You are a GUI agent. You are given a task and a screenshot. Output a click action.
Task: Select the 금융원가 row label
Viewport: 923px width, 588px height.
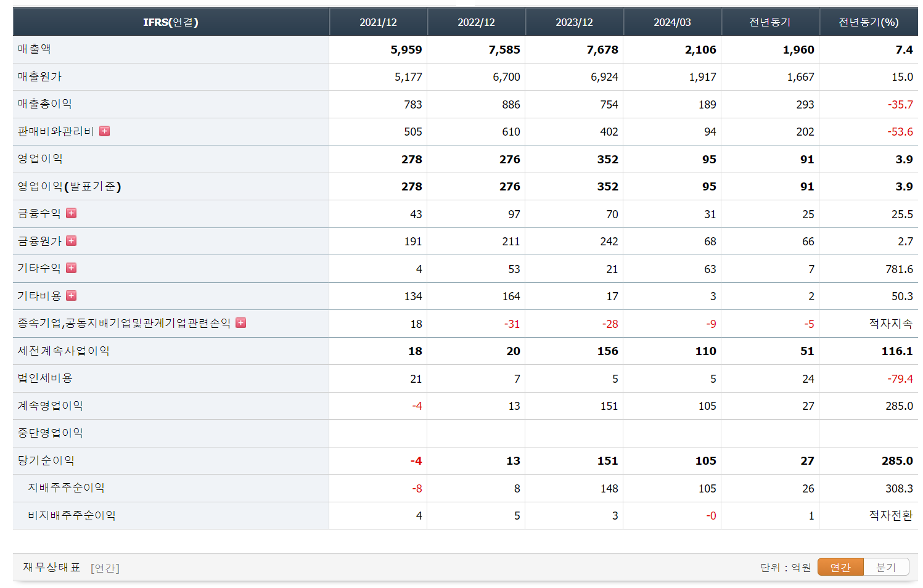[x=39, y=241]
